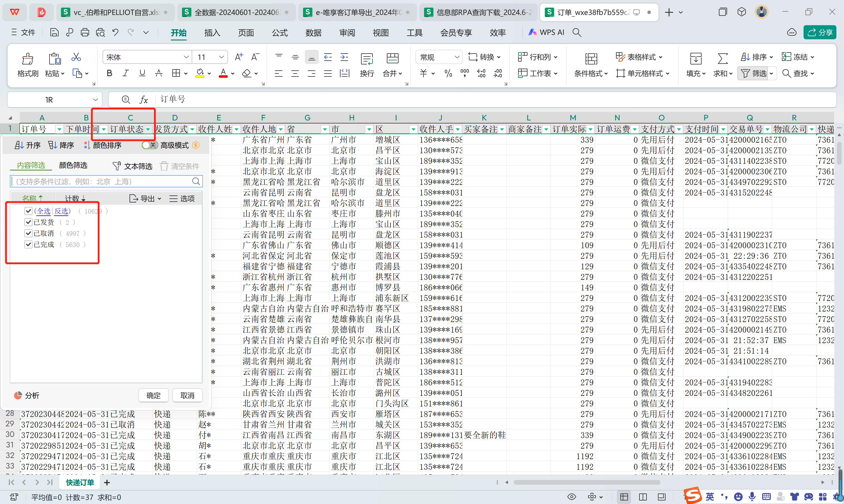Click the Italic formatting icon
Viewport: 844px width, 504px height.
126,73
